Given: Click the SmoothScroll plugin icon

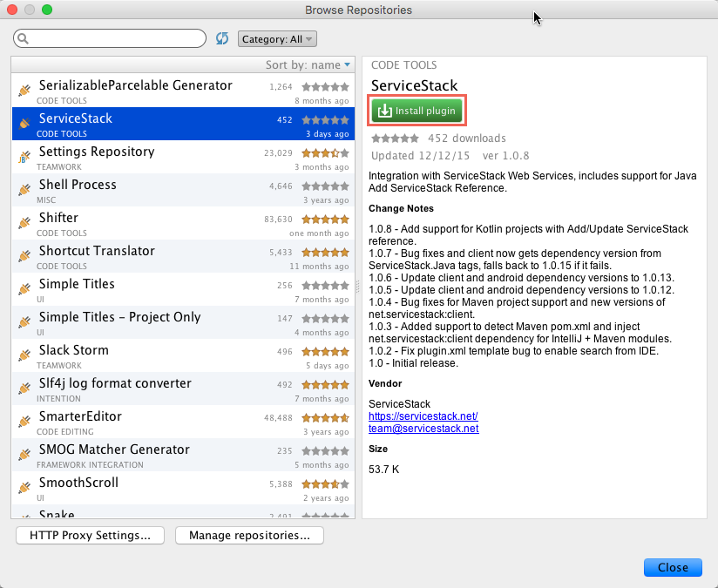Looking at the screenshot, I should coord(24,488).
